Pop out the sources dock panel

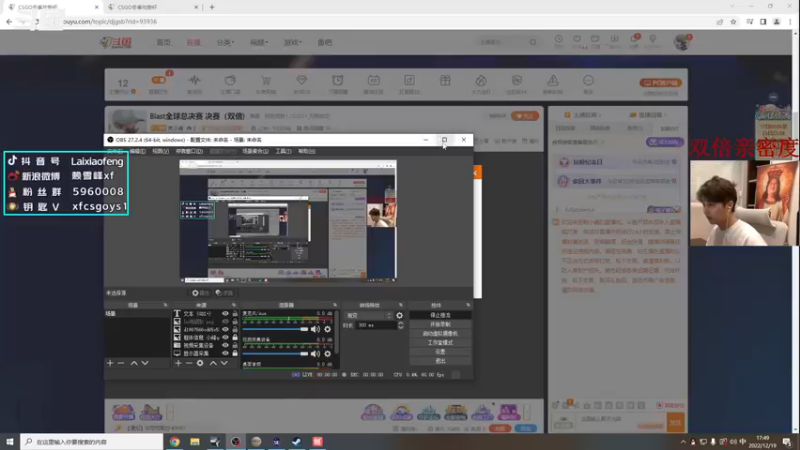point(234,305)
